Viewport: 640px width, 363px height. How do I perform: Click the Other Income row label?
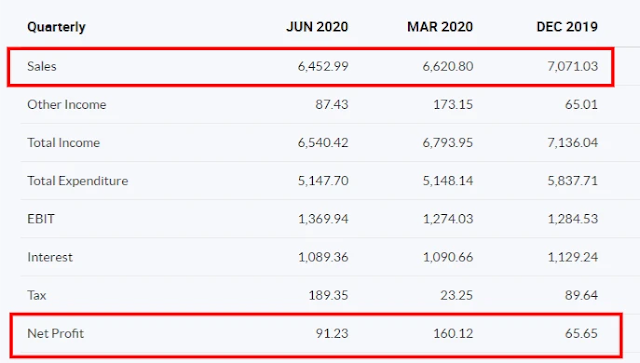[67, 105]
